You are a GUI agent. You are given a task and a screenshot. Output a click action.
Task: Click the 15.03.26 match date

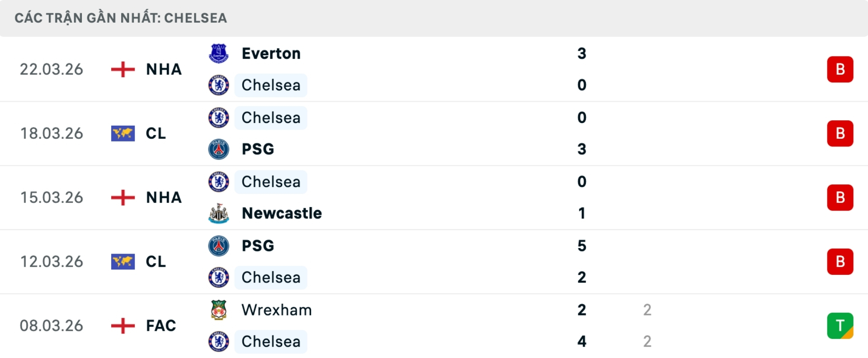click(x=52, y=198)
